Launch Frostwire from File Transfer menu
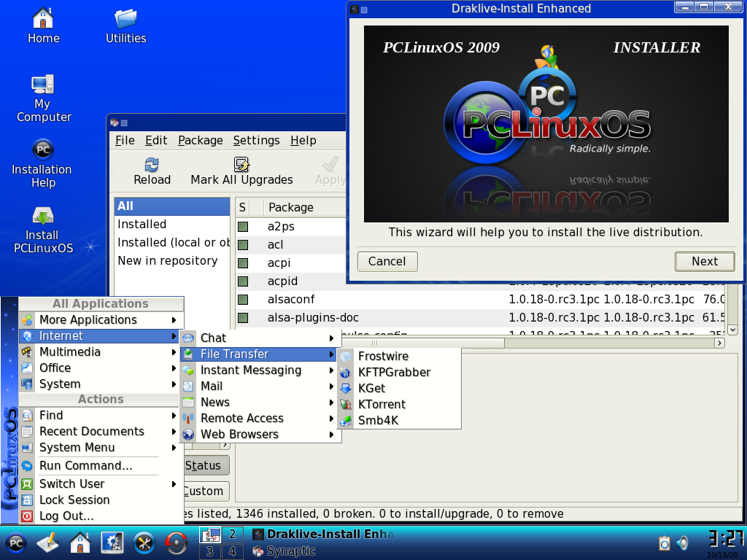747x560 pixels. 399,356
